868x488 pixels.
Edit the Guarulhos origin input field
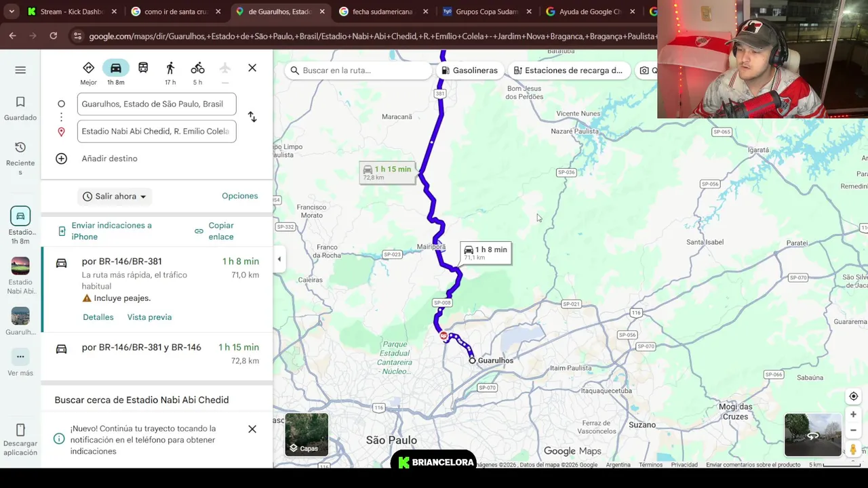click(x=157, y=104)
